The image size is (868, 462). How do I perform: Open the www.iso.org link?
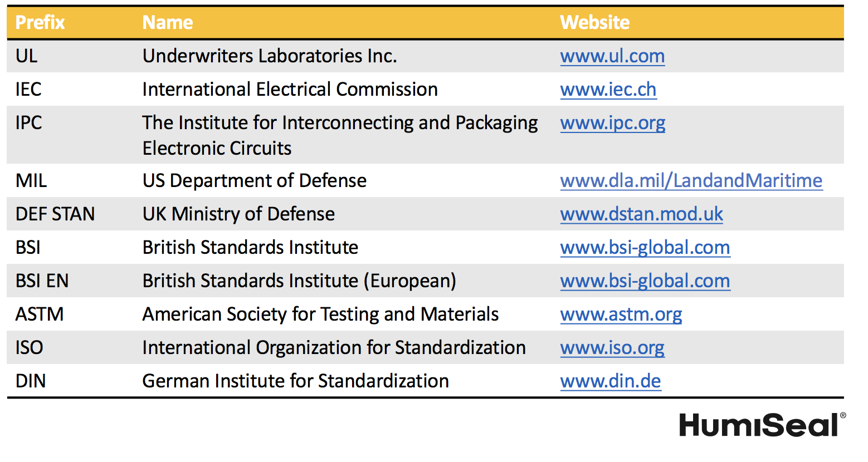(x=612, y=348)
